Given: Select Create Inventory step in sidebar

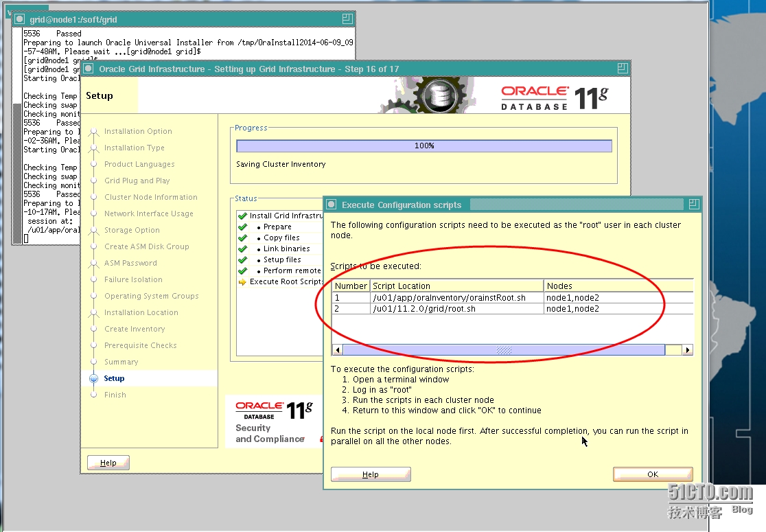Looking at the screenshot, I should (135, 329).
